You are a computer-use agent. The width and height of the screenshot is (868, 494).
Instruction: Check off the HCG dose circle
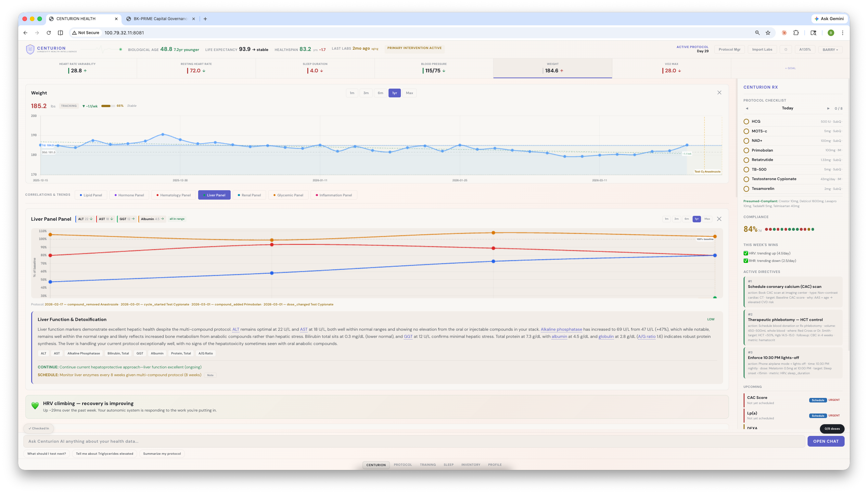(746, 121)
